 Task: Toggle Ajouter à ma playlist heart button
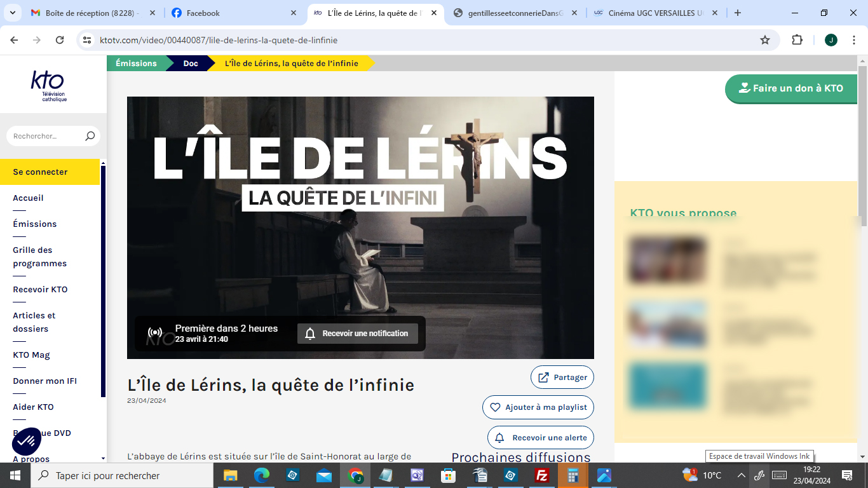pyautogui.click(x=538, y=407)
